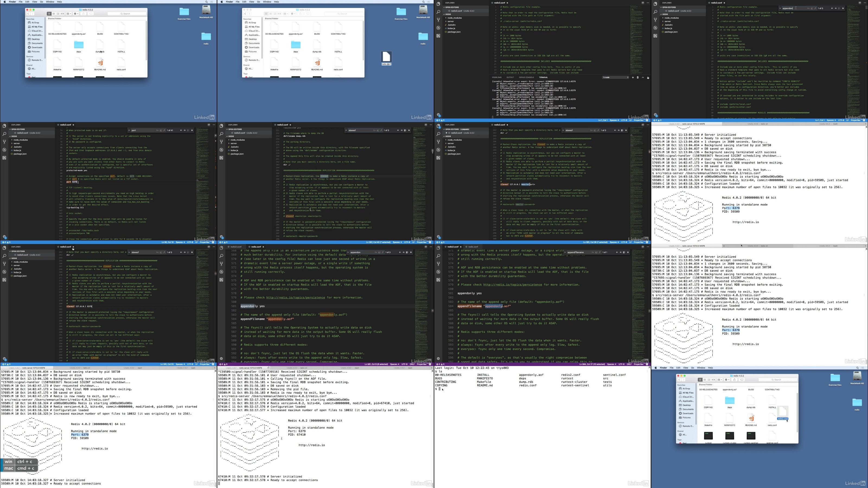Toggle regex option in the 'appendFilename' search box
This screenshot has height=488, width=868.
(x=600, y=252)
